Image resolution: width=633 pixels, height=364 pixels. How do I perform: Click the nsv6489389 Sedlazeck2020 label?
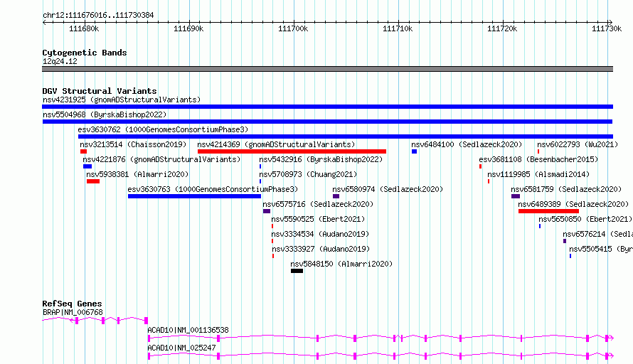pos(574,204)
